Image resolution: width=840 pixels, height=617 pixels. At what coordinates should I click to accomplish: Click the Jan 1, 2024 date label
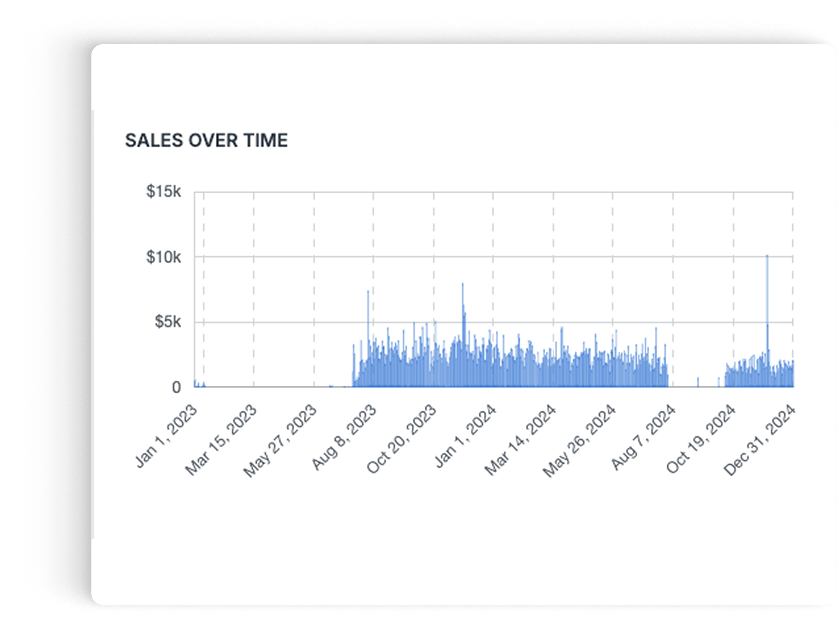466,436
